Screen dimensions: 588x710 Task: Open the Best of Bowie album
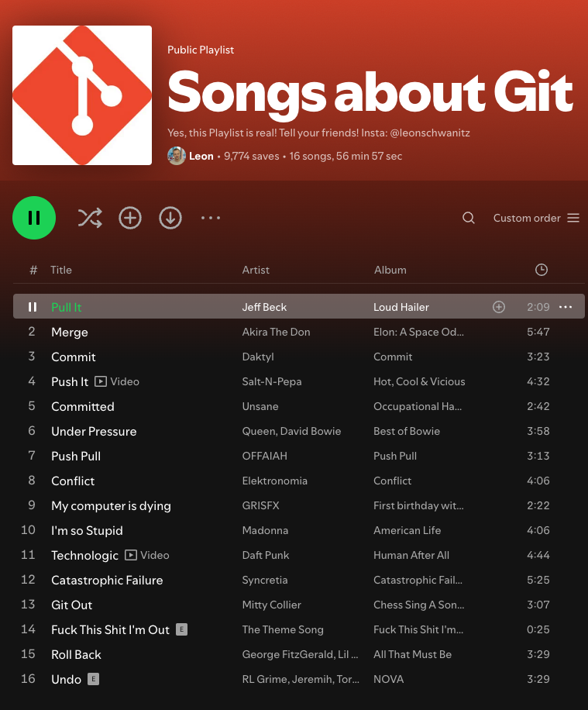click(x=407, y=431)
